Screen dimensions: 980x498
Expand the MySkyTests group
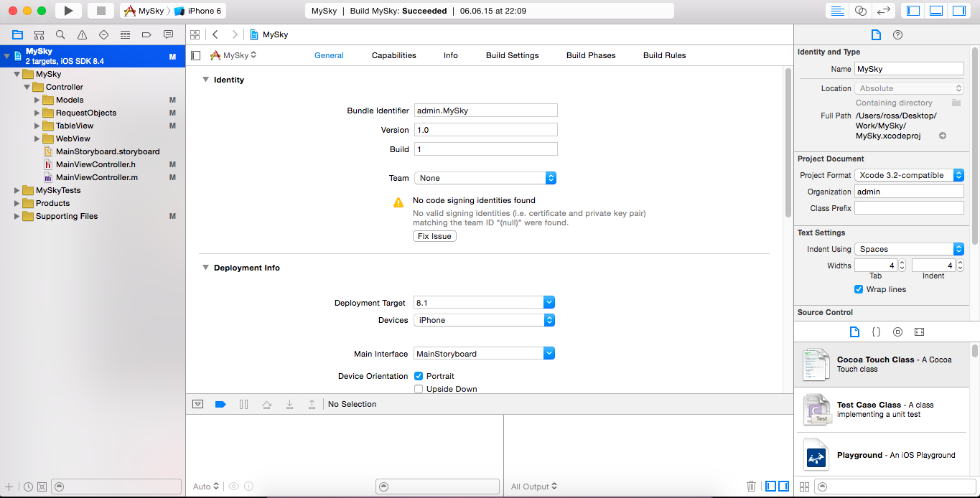pos(17,190)
